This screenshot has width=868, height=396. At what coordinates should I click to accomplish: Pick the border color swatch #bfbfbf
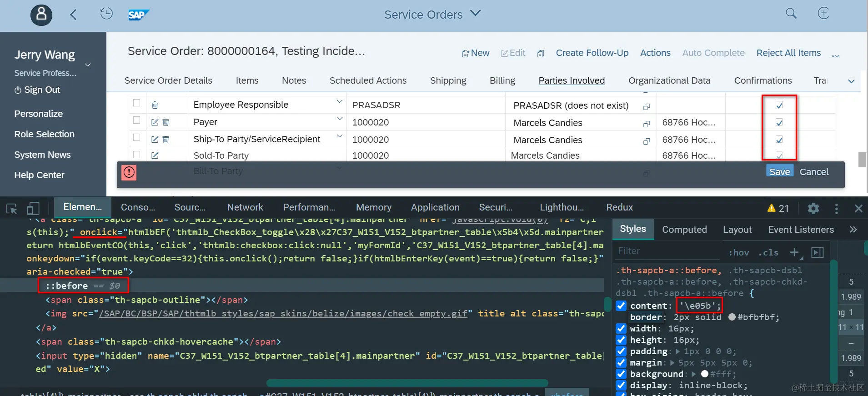coord(732,317)
